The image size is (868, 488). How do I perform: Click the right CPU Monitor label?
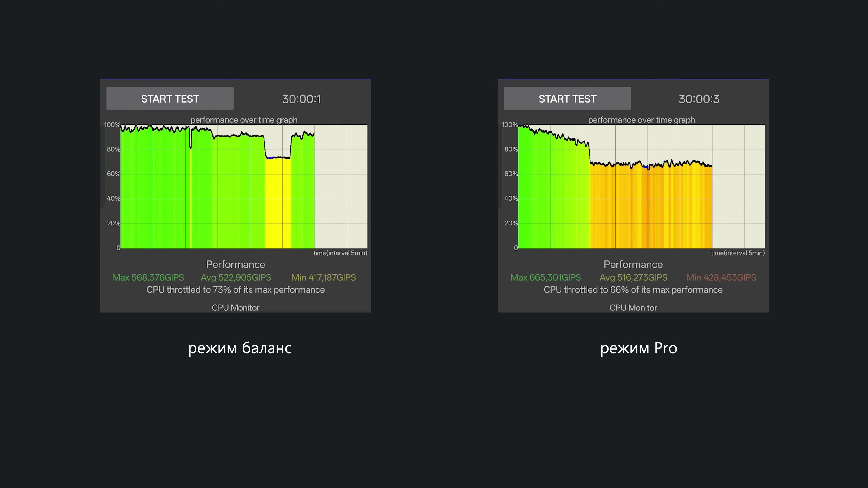pos(633,307)
